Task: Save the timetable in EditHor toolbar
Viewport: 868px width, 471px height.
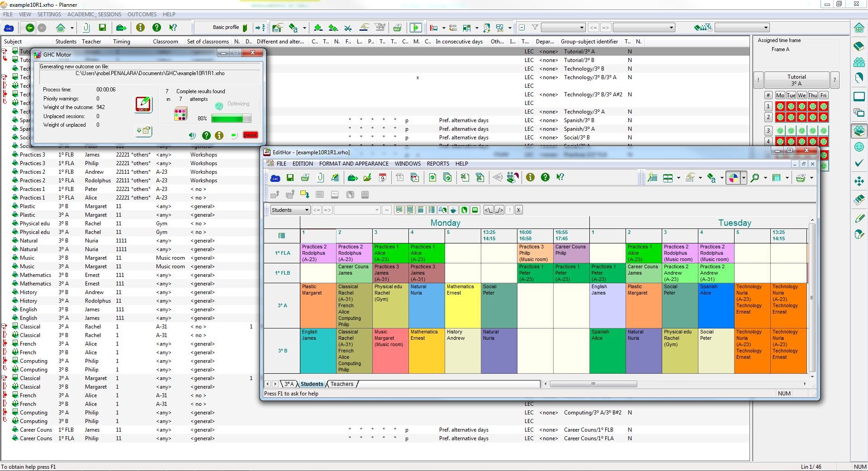Action: click(x=291, y=178)
